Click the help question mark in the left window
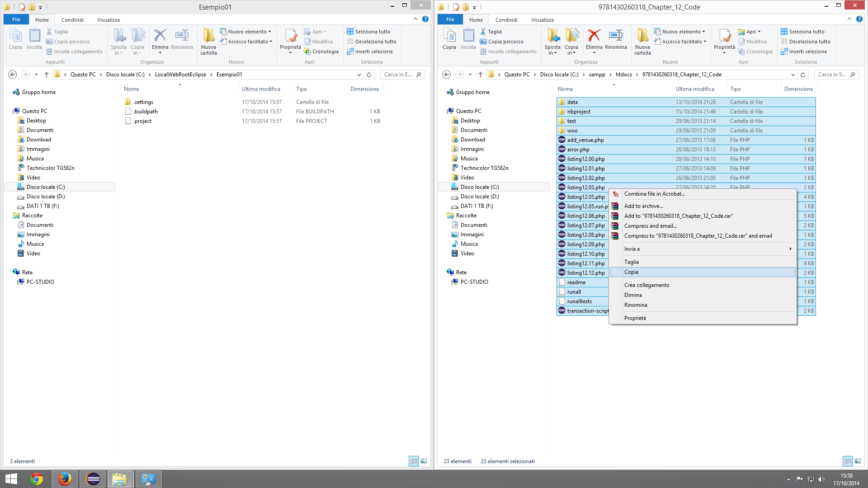 [425, 19]
